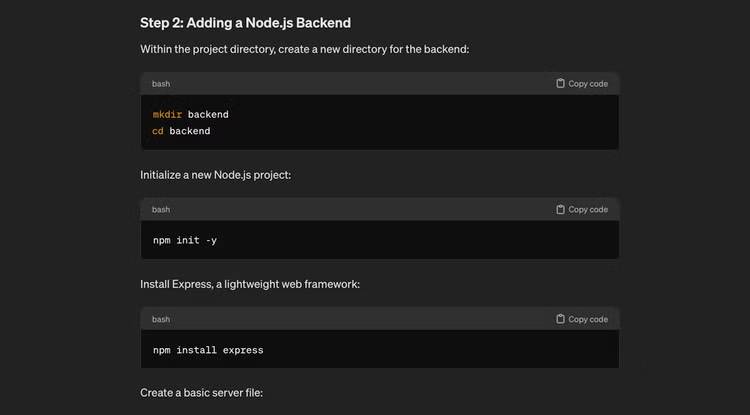Click clipboard icon for the npm install express block
750x415 pixels.
click(560, 319)
